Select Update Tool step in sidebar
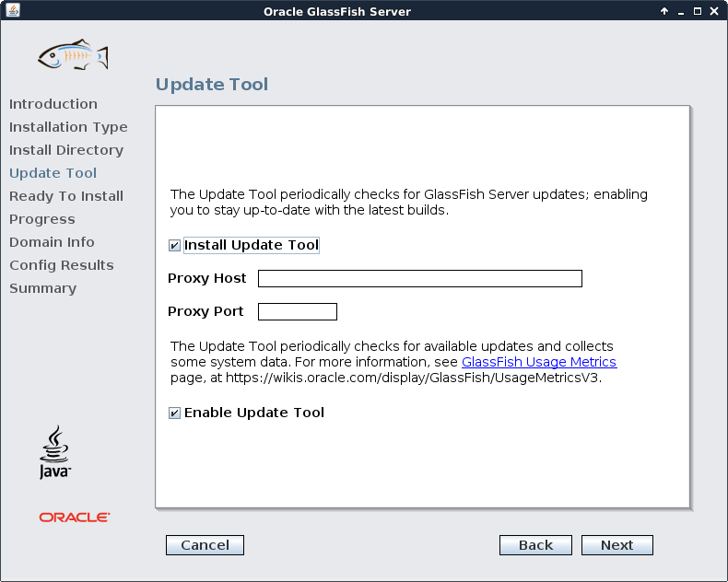This screenshot has width=728, height=582. pos(53,173)
